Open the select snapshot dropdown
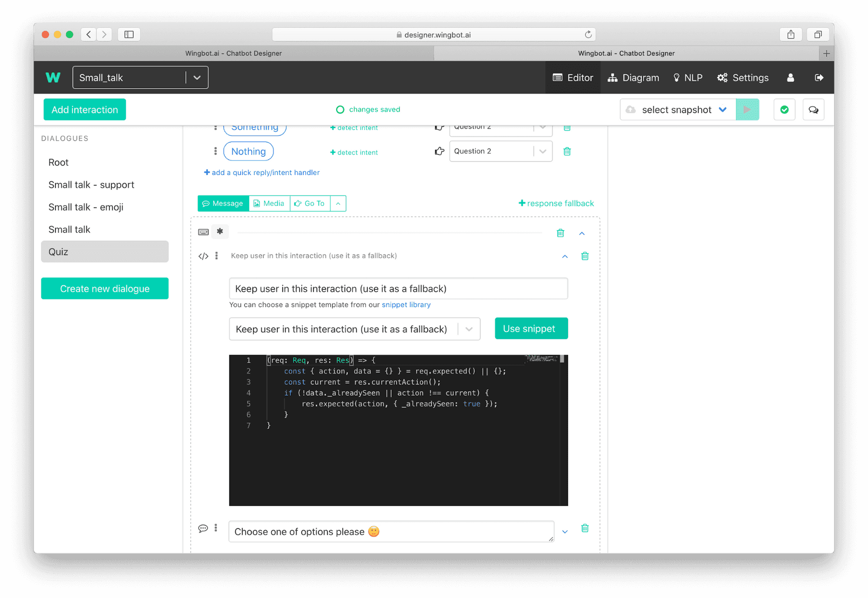 [x=678, y=110]
